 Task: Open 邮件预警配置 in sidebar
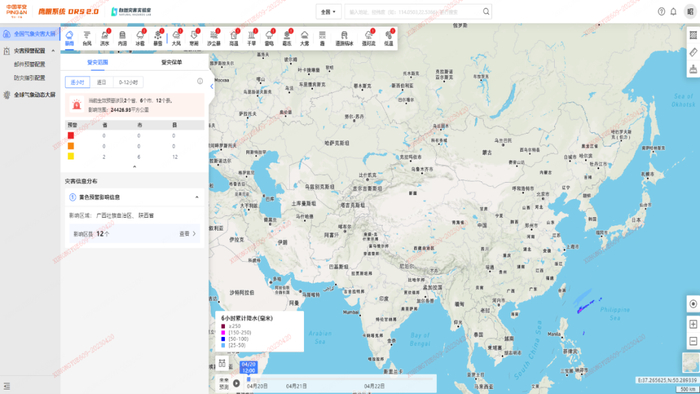point(29,64)
